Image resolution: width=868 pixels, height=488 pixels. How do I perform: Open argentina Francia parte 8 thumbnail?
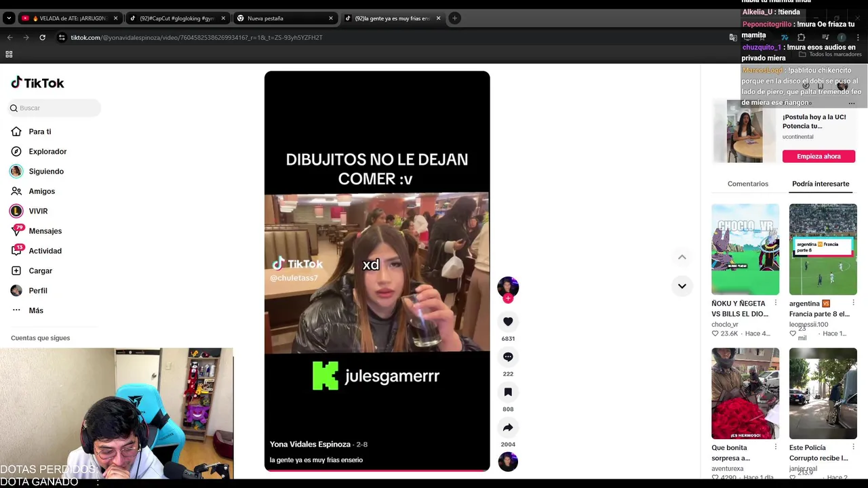pyautogui.click(x=823, y=249)
